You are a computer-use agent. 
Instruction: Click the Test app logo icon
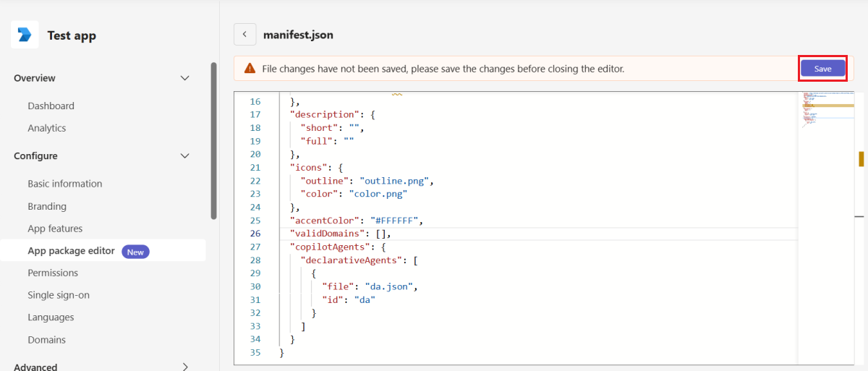point(25,35)
